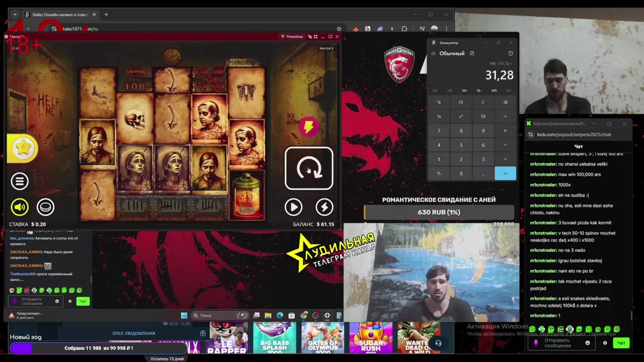
Task: Open the Chrome three-dot menu
Action: tap(447, 29)
